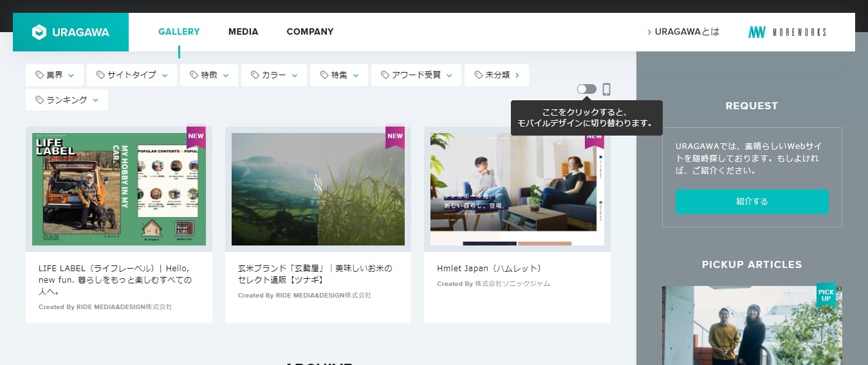Expand the 業界 filter dropdown arrow
868x365 pixels.
pos(71,76)
